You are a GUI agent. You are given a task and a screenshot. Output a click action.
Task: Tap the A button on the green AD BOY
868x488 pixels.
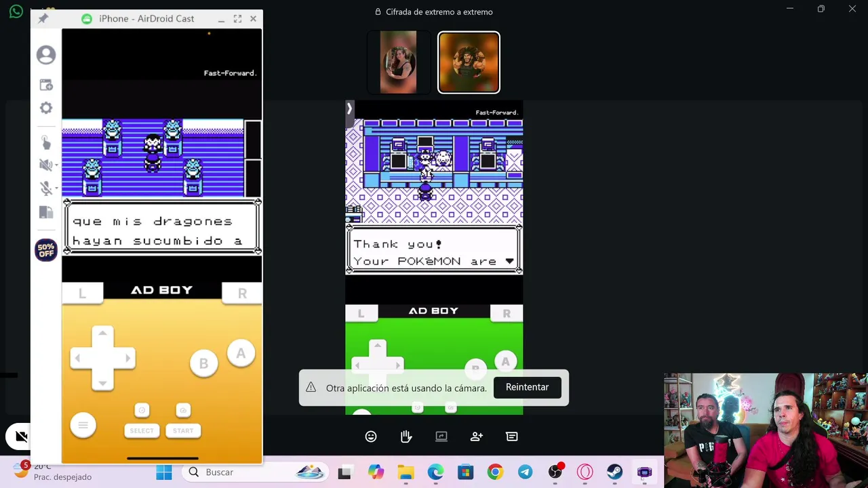tap(505, 362)
